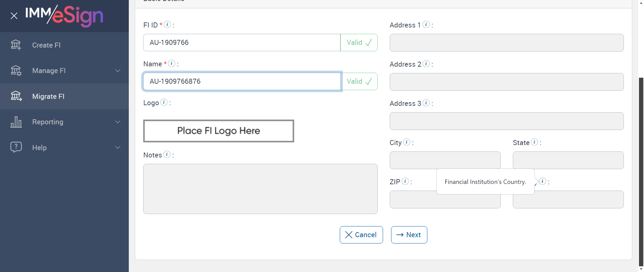This screenshot has width=644, height=272.
Task: Expand the Help menu chevron
Action: click(x=118, y=147)
